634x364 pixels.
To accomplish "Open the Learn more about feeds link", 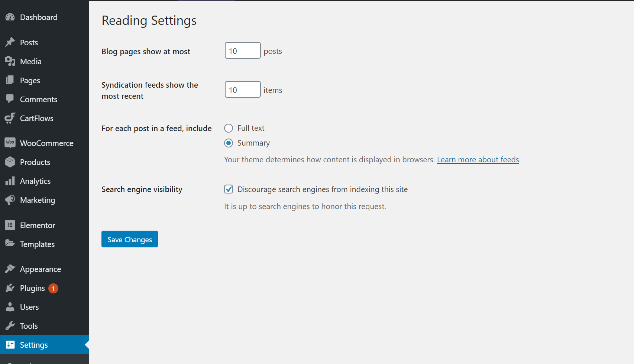I will tap(478, 160).
